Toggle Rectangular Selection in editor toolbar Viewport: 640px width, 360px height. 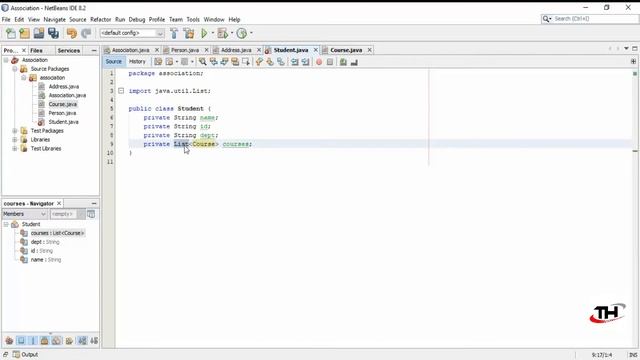coord(246,62)
